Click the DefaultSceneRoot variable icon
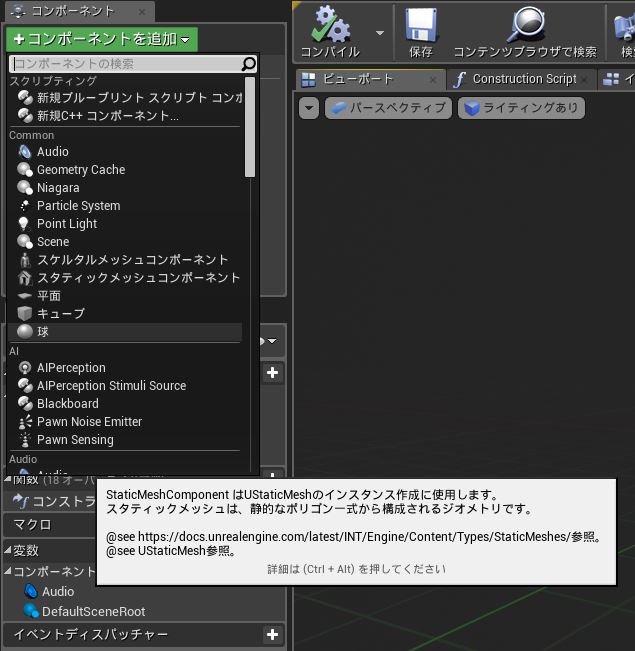Image resolution: width=635 pixels, height=651 pixels. 31,611
